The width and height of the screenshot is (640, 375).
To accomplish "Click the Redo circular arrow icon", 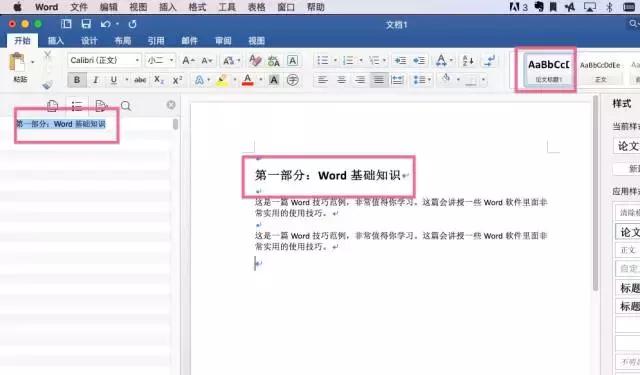I will pos(132,24).
